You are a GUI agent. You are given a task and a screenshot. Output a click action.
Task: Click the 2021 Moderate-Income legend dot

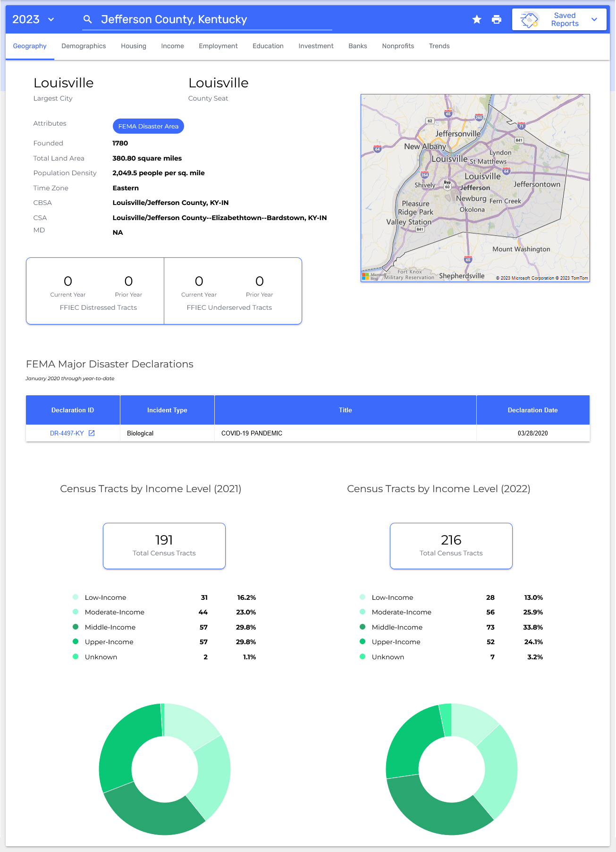click(x=76, y=612)
